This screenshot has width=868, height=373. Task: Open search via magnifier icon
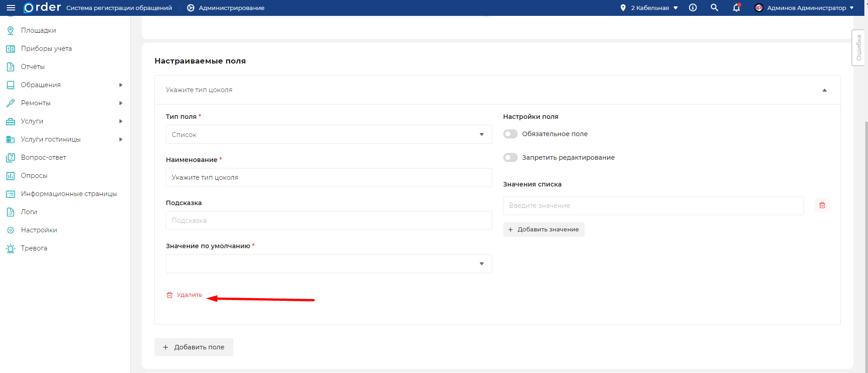[x=714, y=8]
